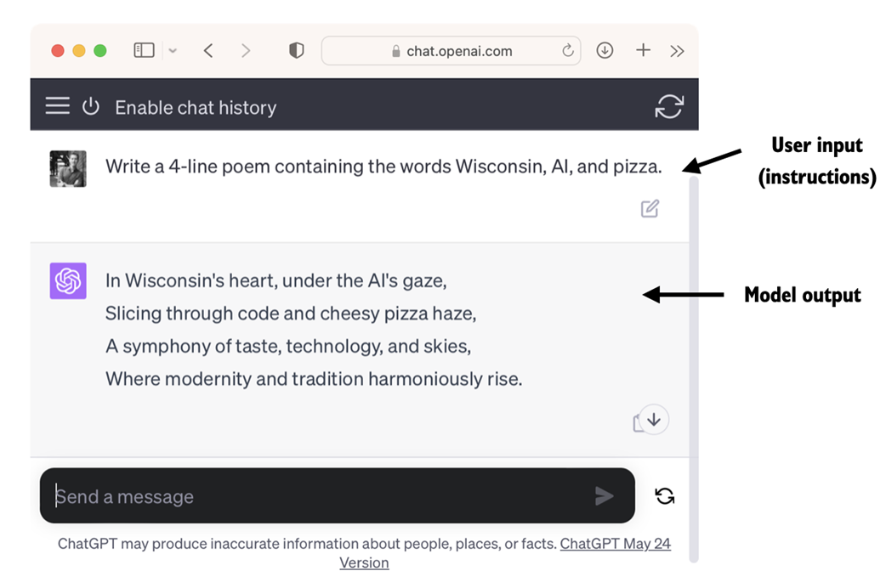Screen dimensions: 886x588
Task: Expand the toolbar overflow chevrons
Action: (x=677, y=51)
